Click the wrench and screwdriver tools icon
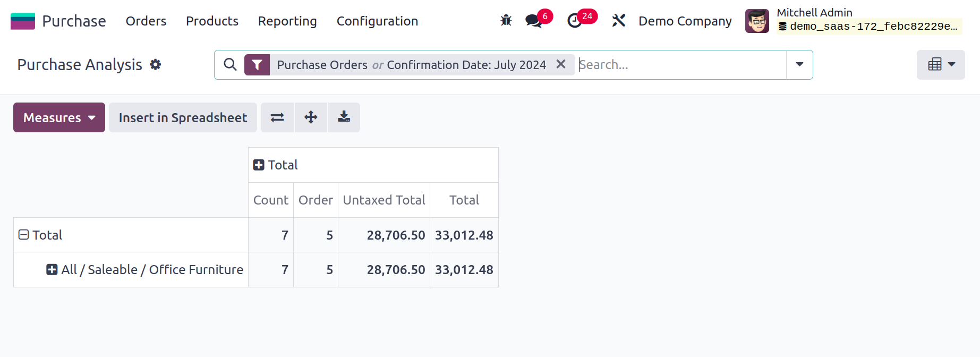This screenshot has width=980, height=357. pos(618,21)
